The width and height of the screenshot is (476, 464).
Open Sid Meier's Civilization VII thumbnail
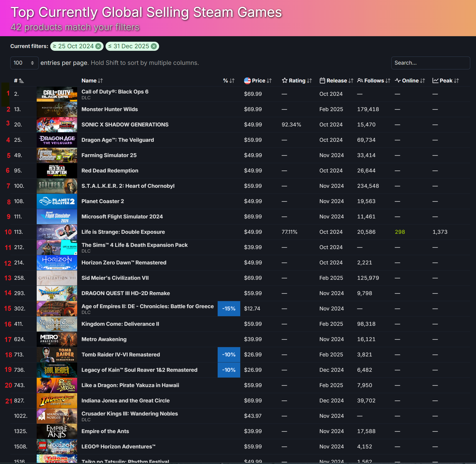57,278
